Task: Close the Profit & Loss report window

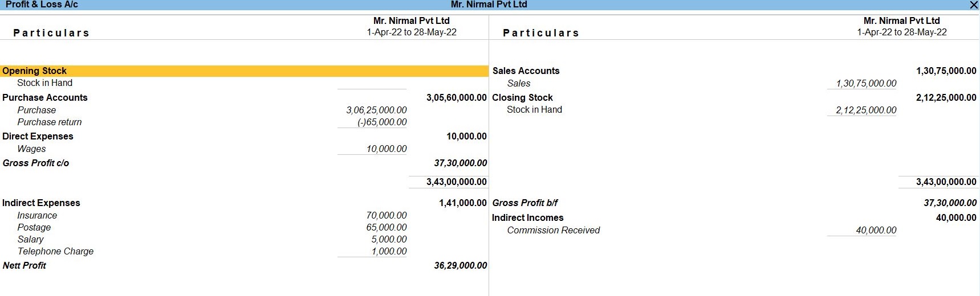Action: click(x=973, y=5)
